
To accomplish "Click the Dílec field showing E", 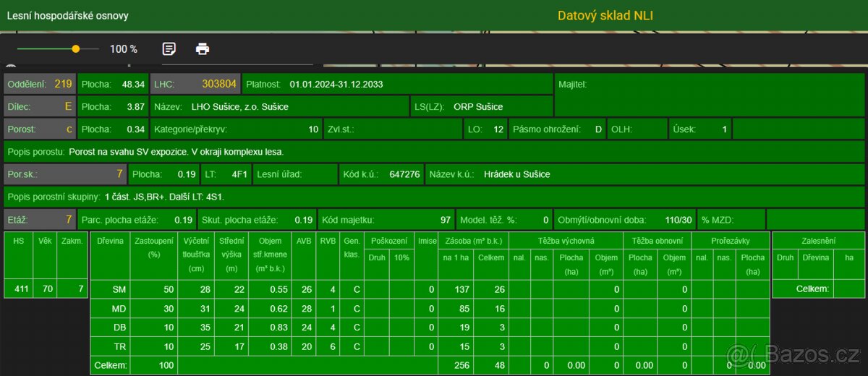I will point(39,106).
